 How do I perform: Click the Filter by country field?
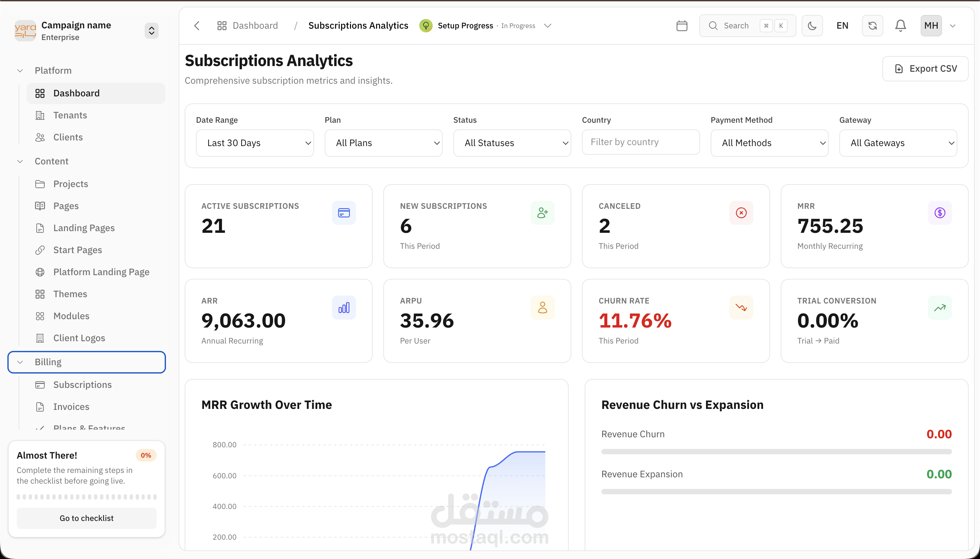tap(640, 142)
